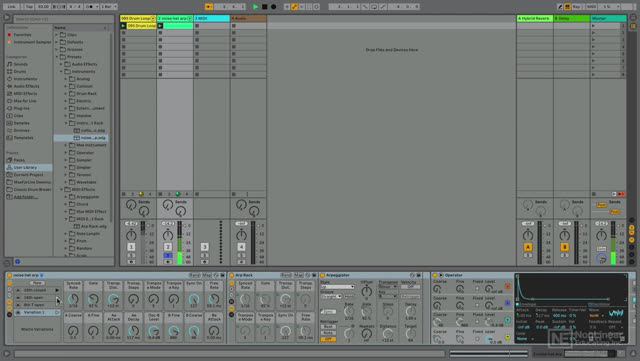Select Sounds category in browser
The image size is (640, 361).
click(x=20, y=64)
